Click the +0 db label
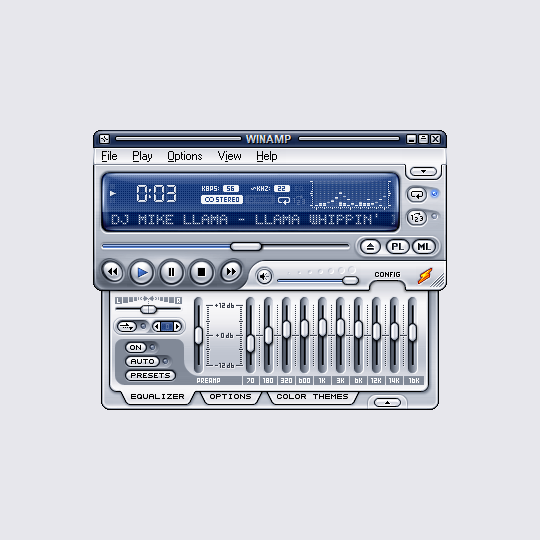This screenshot has width=540, height=540. (x=224, y=335)
